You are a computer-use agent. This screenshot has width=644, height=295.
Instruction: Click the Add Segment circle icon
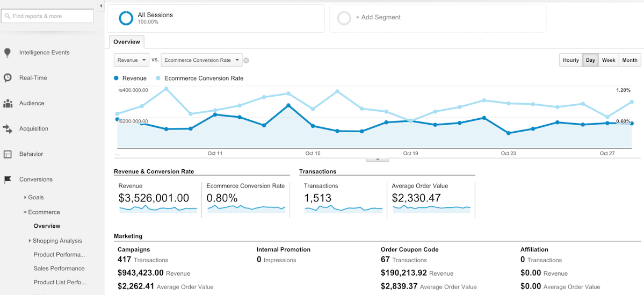[x=344, y=18]
